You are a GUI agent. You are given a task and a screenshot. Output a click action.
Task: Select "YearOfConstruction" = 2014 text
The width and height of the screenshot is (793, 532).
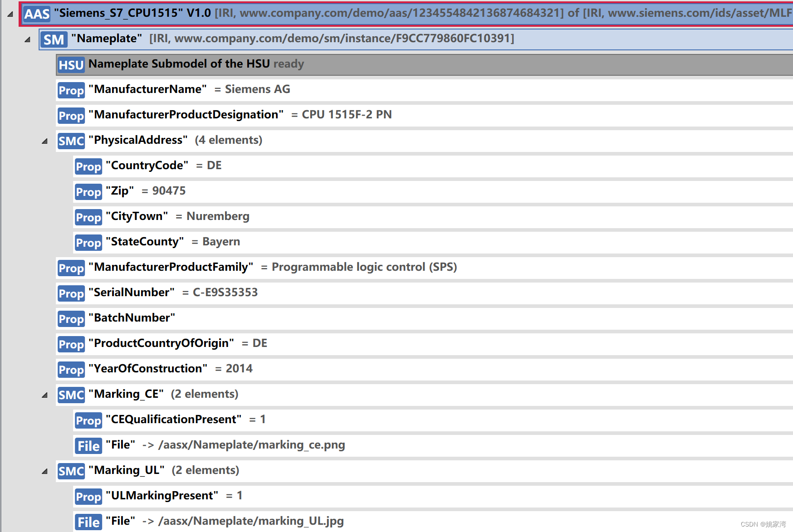coord(171,369)
